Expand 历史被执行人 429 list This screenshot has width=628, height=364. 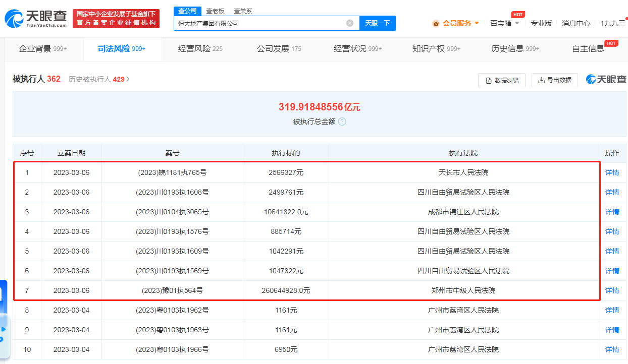pyautogui.click(x=99, y=79)
